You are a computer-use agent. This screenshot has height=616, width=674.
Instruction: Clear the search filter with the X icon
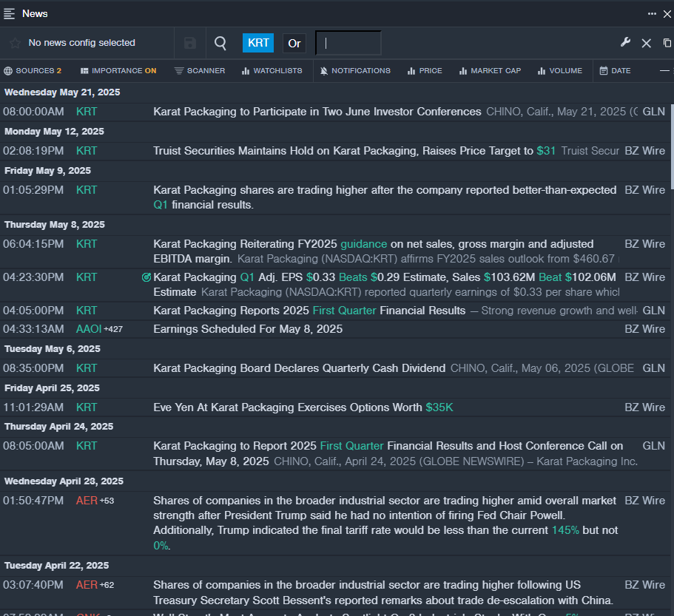pyautogui.click(x=646, y=43)
